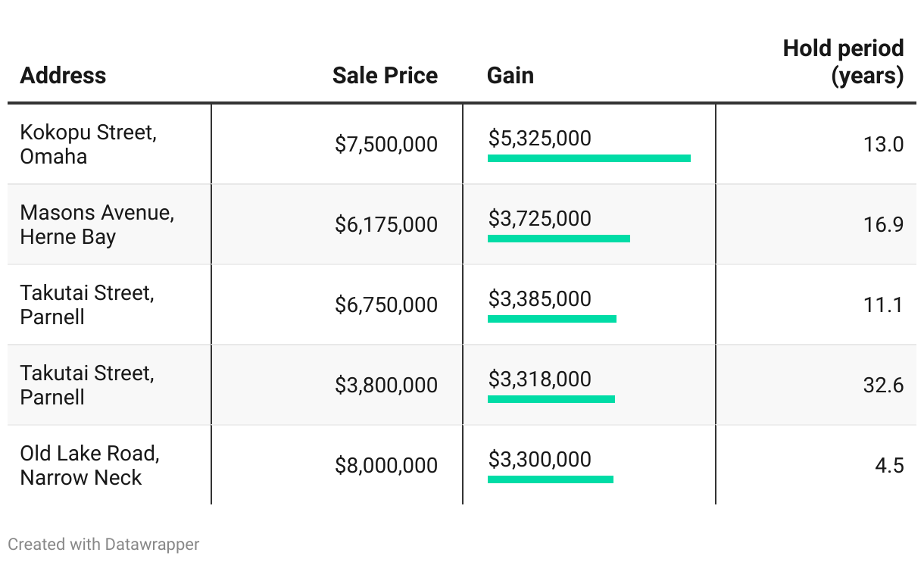This screenshot has height=562, width=924.
Task: Click the $3,385,000 gain value
Action: coord(539,298)
